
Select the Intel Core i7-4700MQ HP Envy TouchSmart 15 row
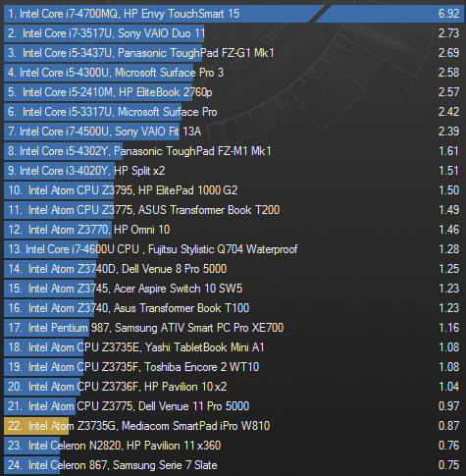click(x=233, y=14)
